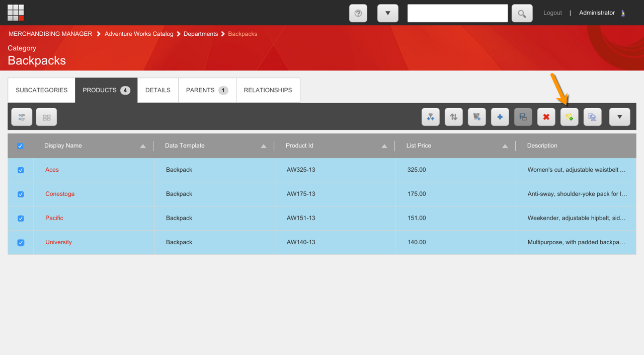Open the dropdown beside the help button
644x355 pixels.
click(x=388, y=13)
